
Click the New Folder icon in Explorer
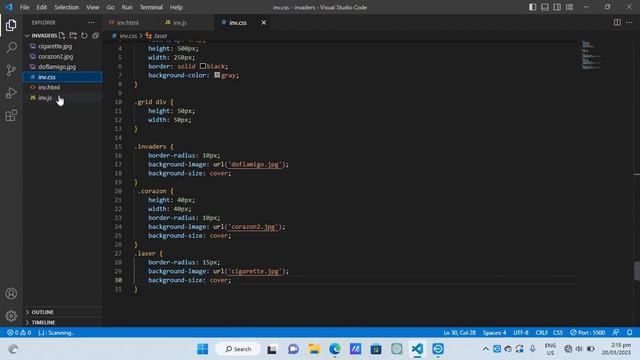click(73, 36)
